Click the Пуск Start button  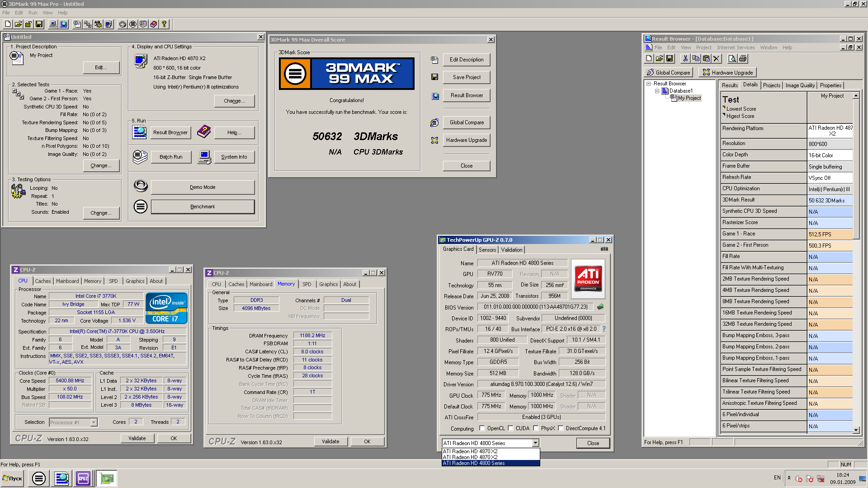[13, 478]
